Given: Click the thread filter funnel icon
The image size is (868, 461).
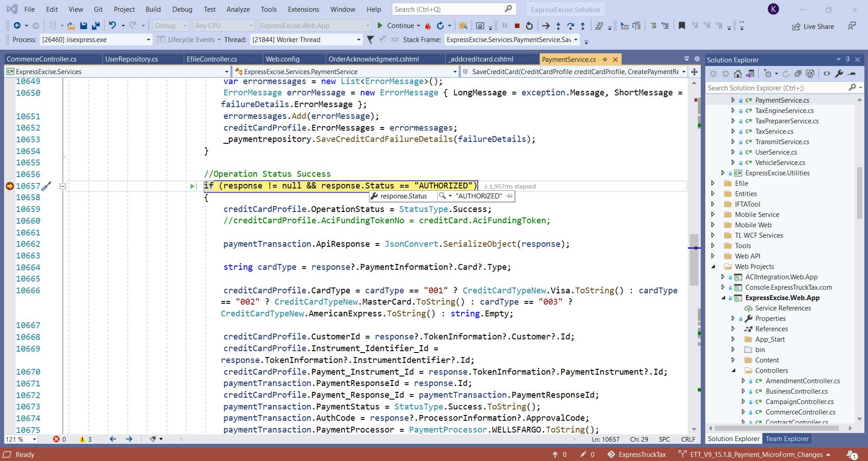Looking at the screenshot, I should 370,40.
